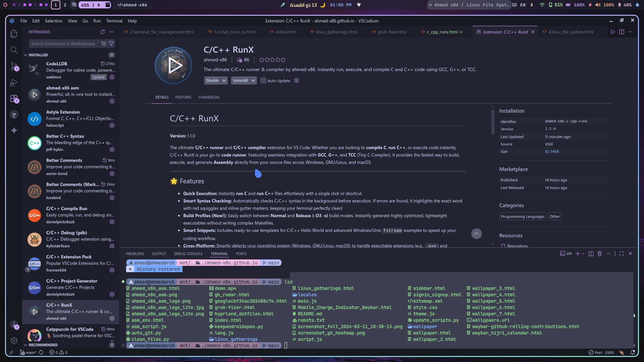
Task: Switch to the FEATURES tab
Action: point(183,97)
